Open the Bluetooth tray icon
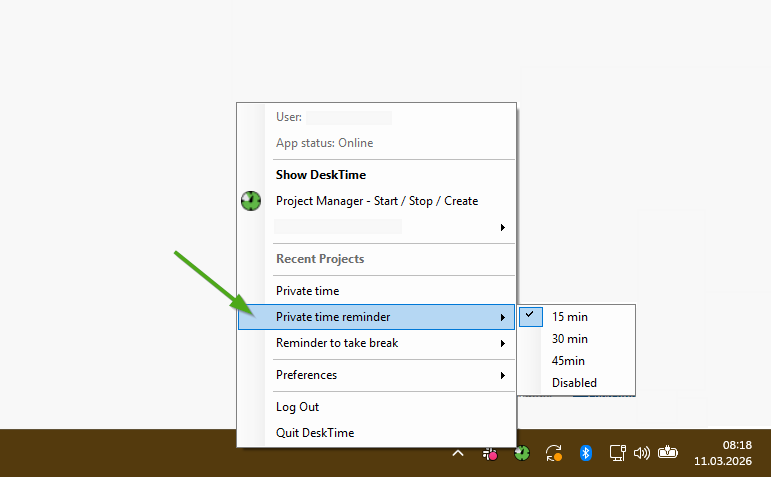The width and height of the screenshot is (771, 477). click(x=587, y=453)
